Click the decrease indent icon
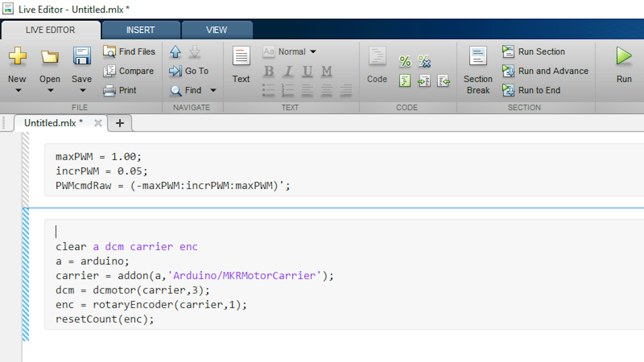 pyautogui.click(x=444, y=80)
